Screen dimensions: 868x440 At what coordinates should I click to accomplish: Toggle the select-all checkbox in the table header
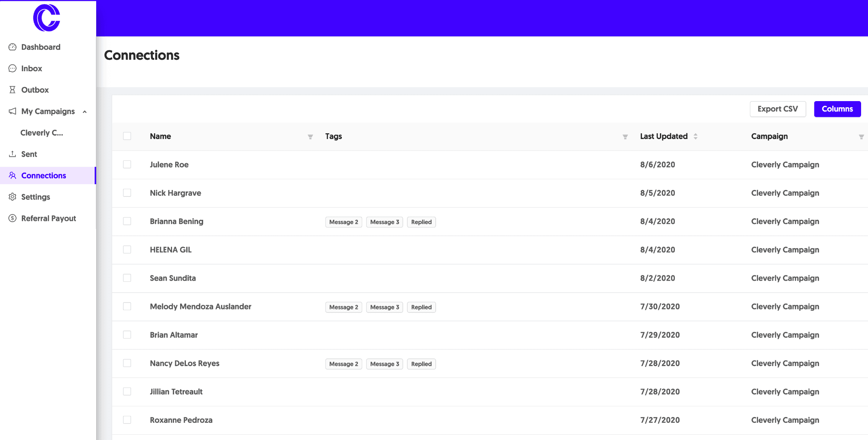pyautogui.click(x=127, y=136)
